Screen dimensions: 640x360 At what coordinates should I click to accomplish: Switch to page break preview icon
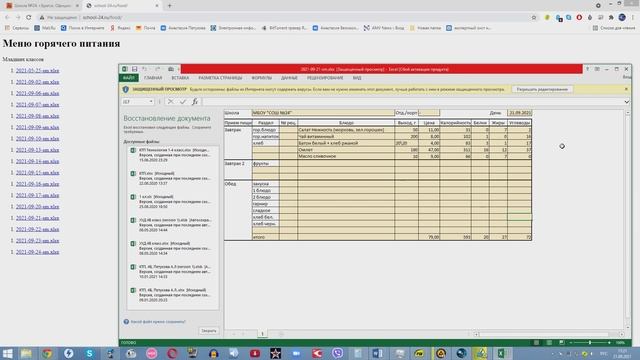point(562,342)
